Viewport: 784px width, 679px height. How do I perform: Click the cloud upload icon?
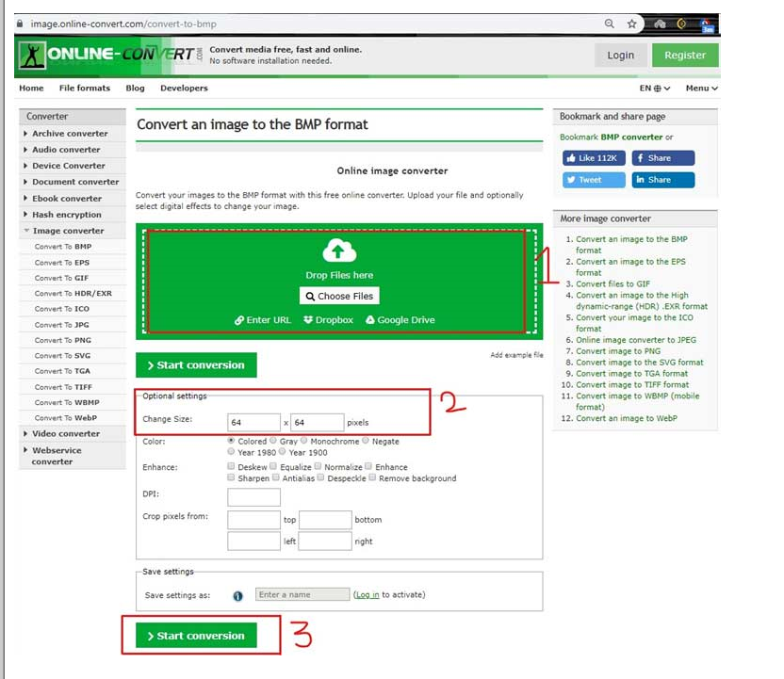coord(339,251)
